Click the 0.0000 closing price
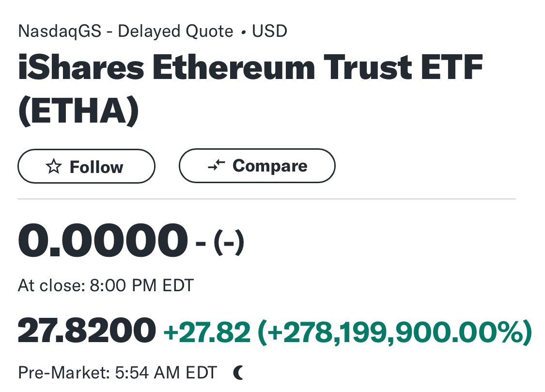This screenshot has width=545, height=392. coord(103,241)
